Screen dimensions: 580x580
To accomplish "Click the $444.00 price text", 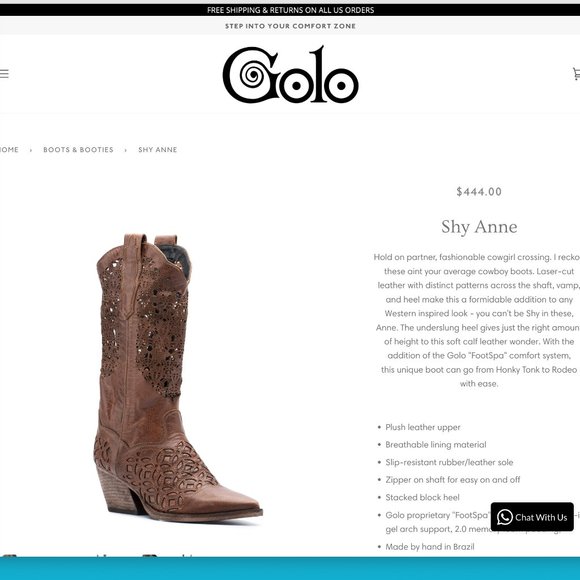I will 479,192.
